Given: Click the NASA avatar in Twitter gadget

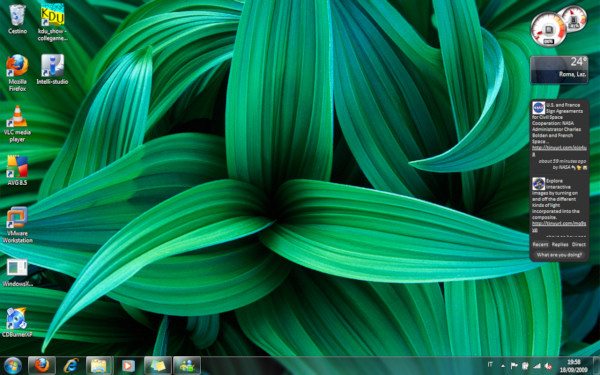Looking at the screenshot, I should coord(538,108).
